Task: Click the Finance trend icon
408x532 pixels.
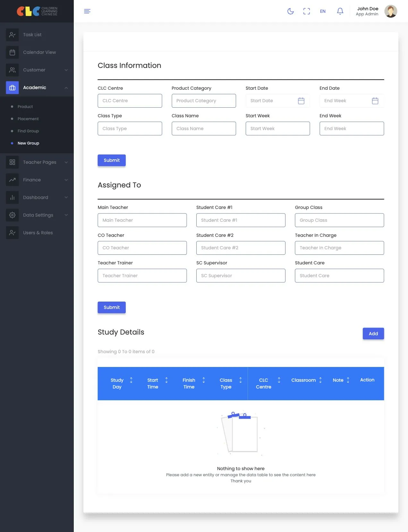Action: pyautogui.click(x=12, y=180)
